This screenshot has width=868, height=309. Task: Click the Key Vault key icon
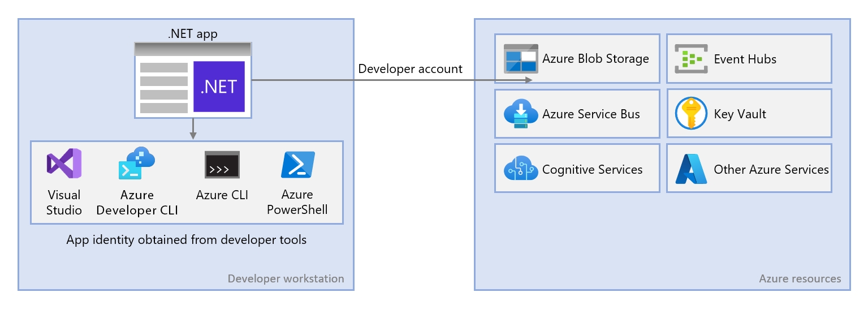(x=692, y=114)
